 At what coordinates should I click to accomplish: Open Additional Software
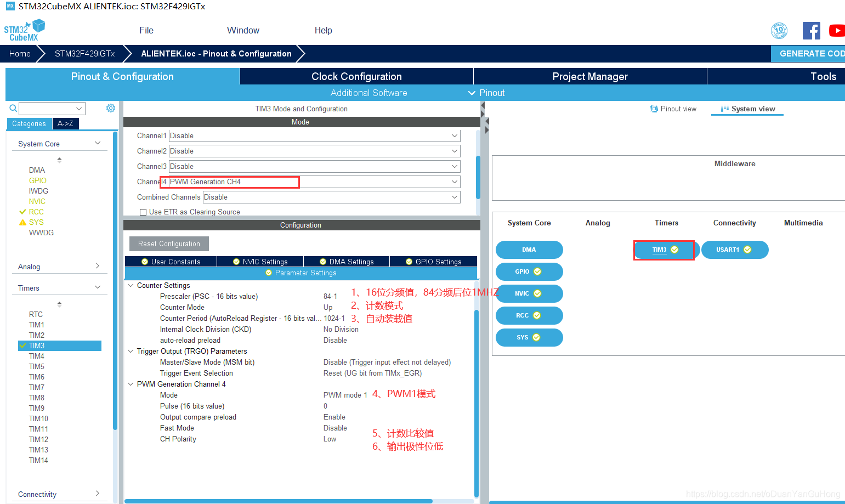click(x=368, y=93)
